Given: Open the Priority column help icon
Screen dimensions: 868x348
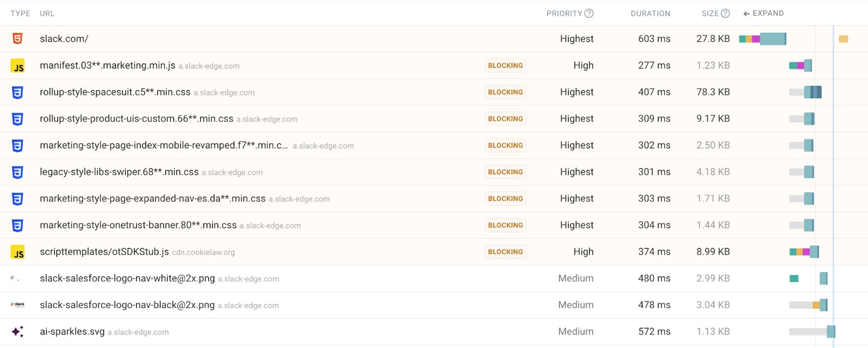Looking at the screenshot, I should (x=589, y=14).
